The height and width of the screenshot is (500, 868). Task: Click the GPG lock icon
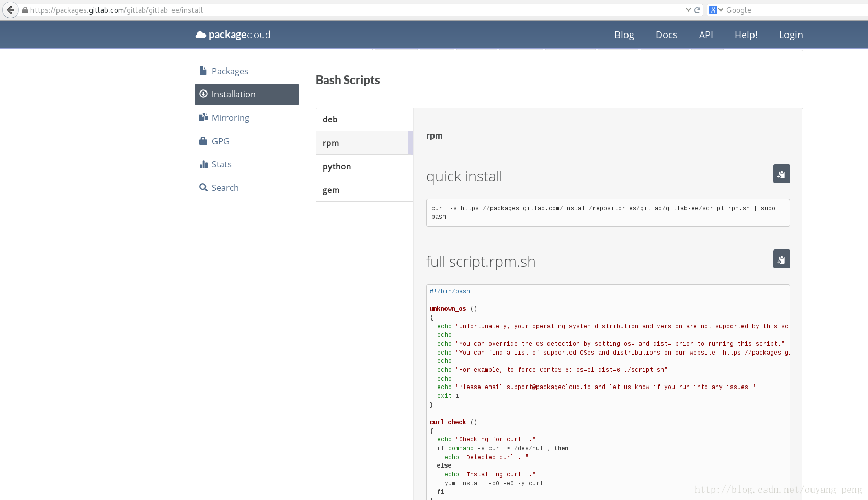203,141
